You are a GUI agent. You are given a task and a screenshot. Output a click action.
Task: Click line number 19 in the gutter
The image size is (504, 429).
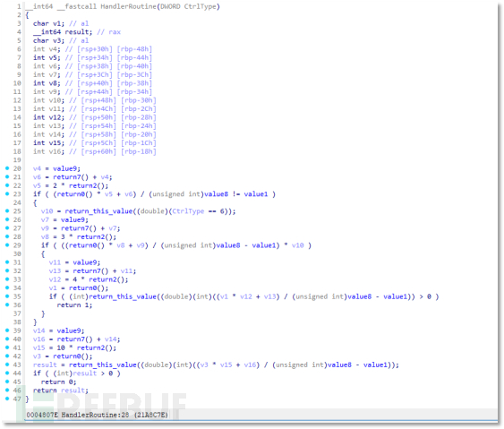pos(17,159)
